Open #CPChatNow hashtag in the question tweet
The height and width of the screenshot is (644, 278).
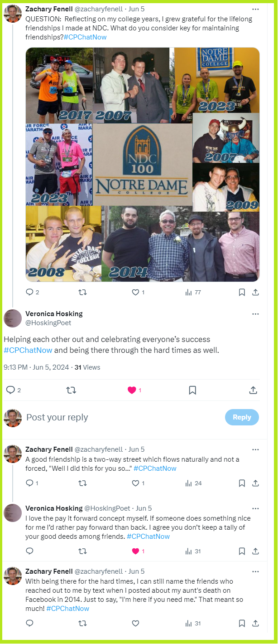tap(85, 37)
